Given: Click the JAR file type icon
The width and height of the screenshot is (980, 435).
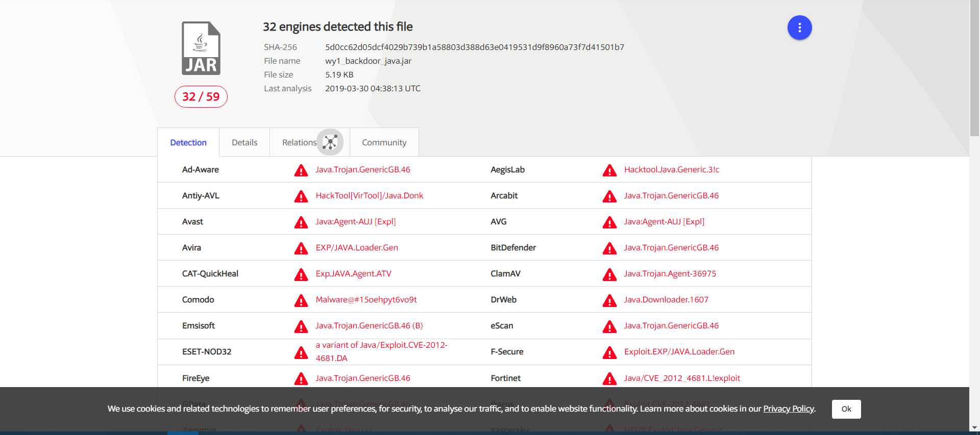Looking at the screenshot, I should pos(201,48).
